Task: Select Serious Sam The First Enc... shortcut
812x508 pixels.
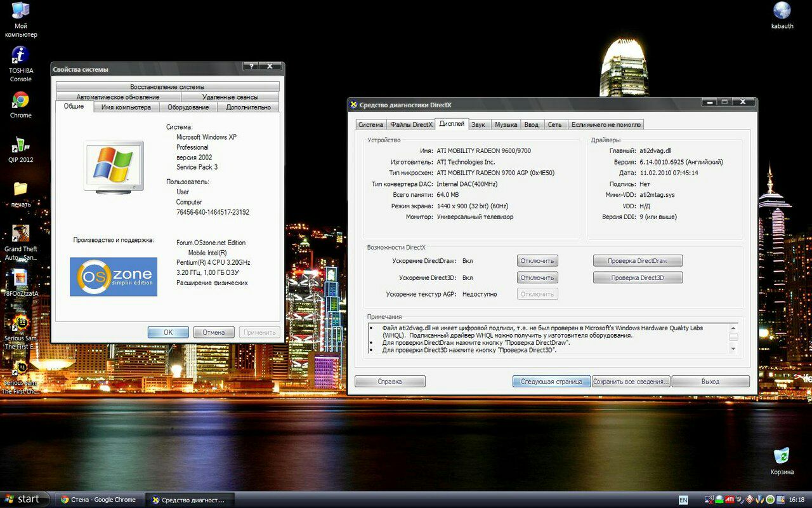Action: point(21,377)
